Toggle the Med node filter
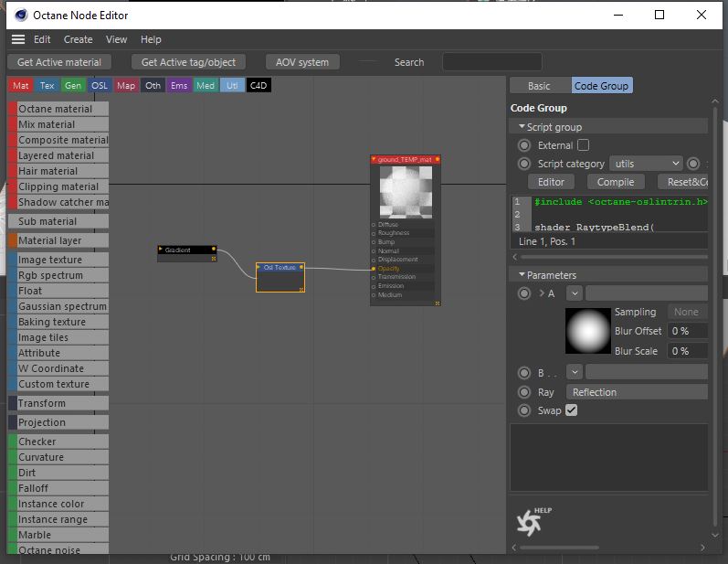728x564 pixels. point(206,86)
